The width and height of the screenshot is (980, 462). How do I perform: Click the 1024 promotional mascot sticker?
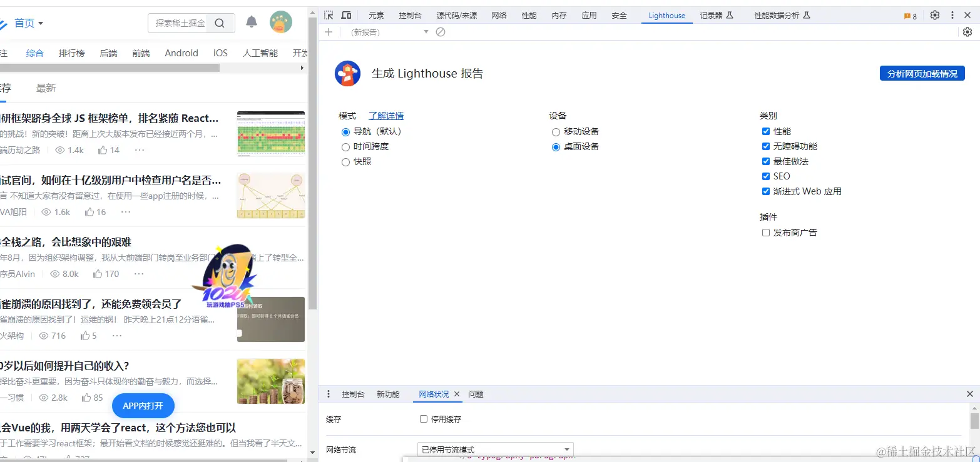pos(225,276)
